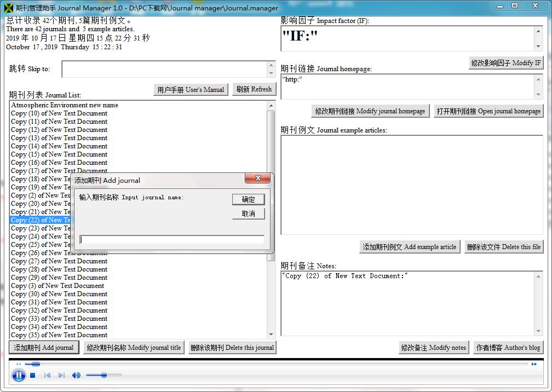The image size is (552, 392).
Task: Click homepage box scroll down arrow
Action: point(538,94)
